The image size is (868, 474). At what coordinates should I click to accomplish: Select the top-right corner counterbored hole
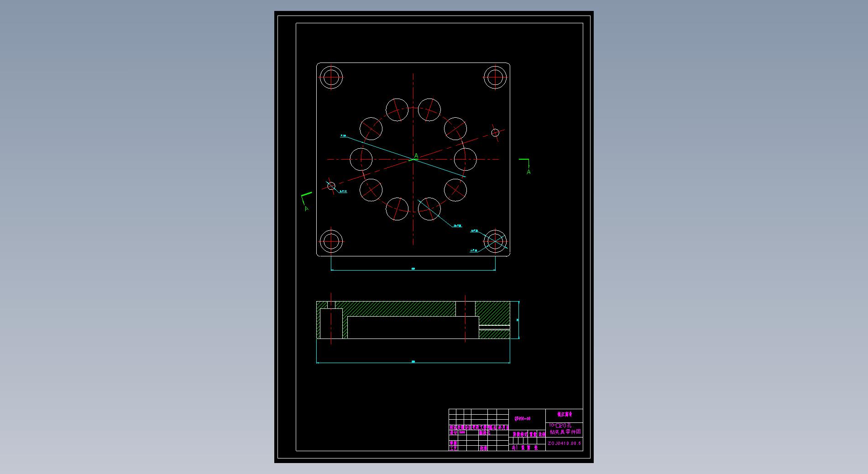tap(495, 78)
